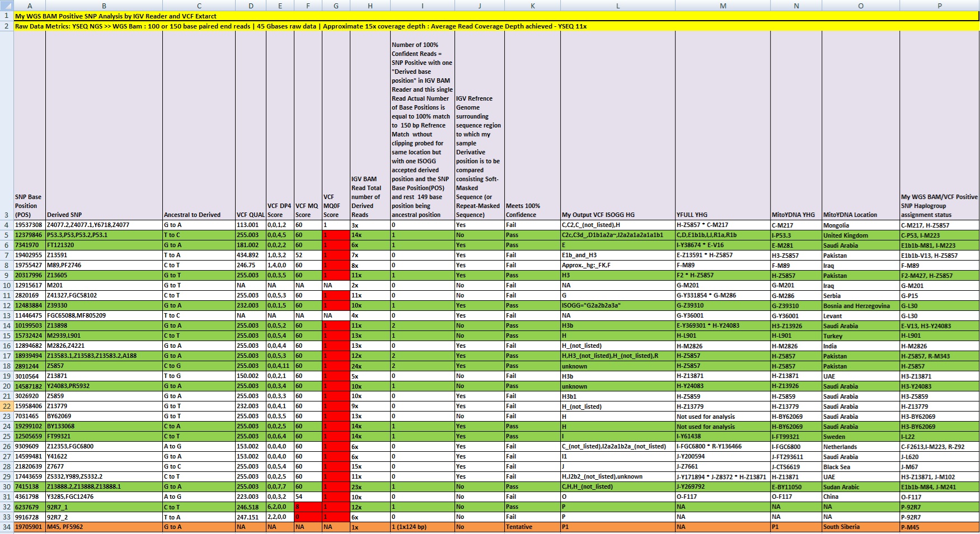980x534 pixels.
Task: Click VCF QUAL value 223.003
Action: click(251, 497)
